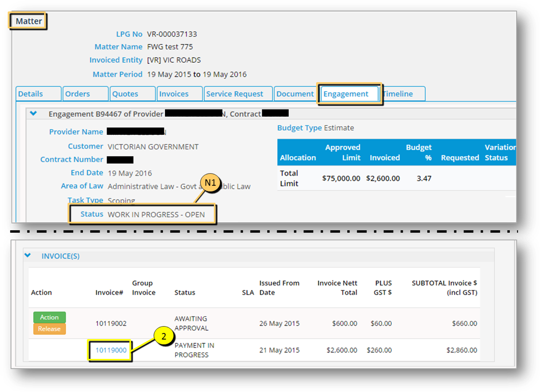The image size is (540, 392).
Task: Click the Approved Limit budget column header
Action: coord(342,152)
